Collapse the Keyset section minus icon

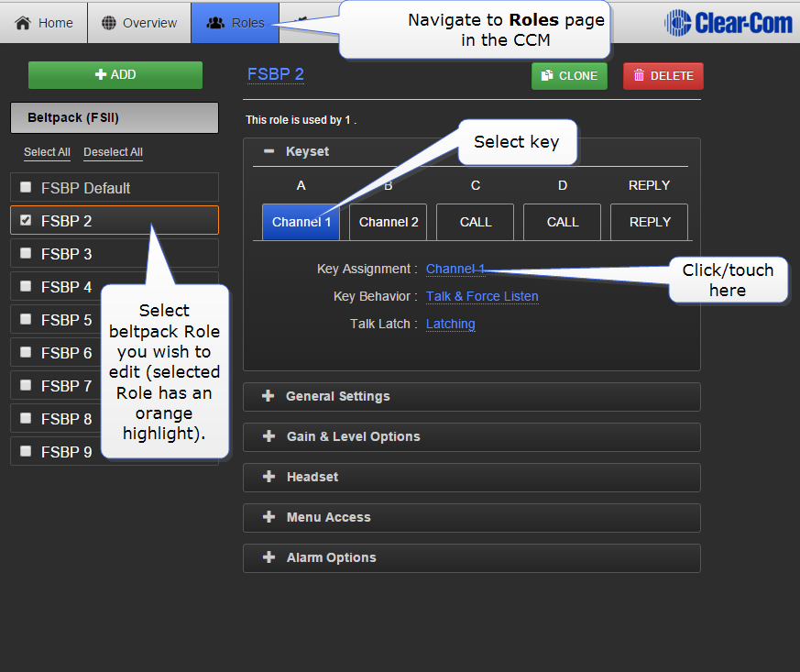point(268,151)
